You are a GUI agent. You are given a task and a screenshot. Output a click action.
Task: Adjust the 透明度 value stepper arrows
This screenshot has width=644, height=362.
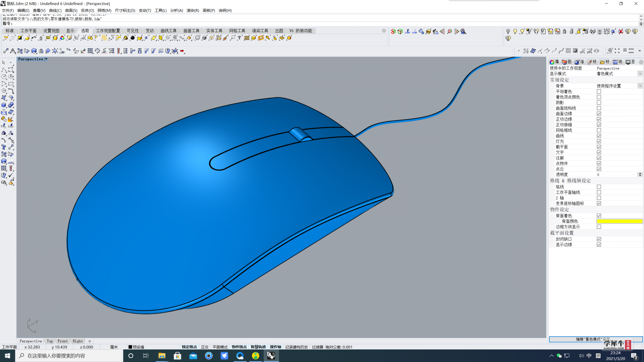[640, 174]
